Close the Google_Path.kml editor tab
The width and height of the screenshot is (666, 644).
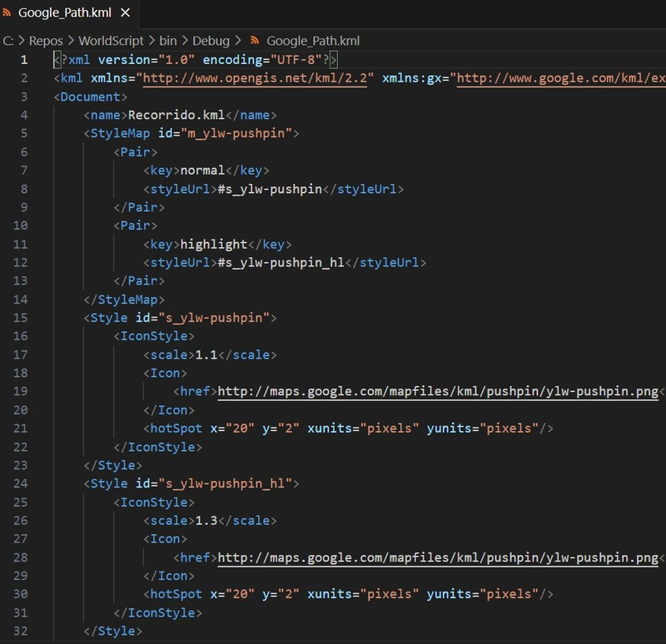click(125, 12)
